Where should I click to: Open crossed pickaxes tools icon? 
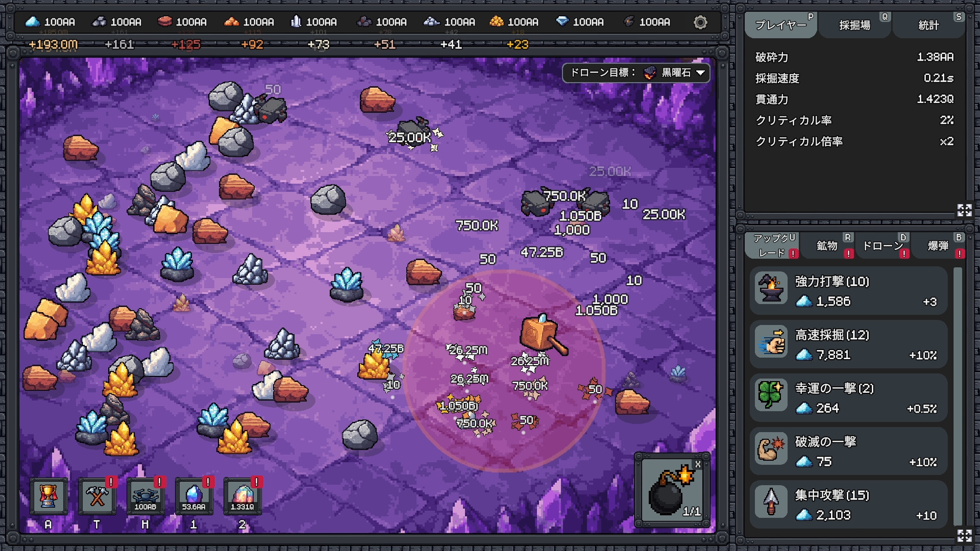pos(97,495)
